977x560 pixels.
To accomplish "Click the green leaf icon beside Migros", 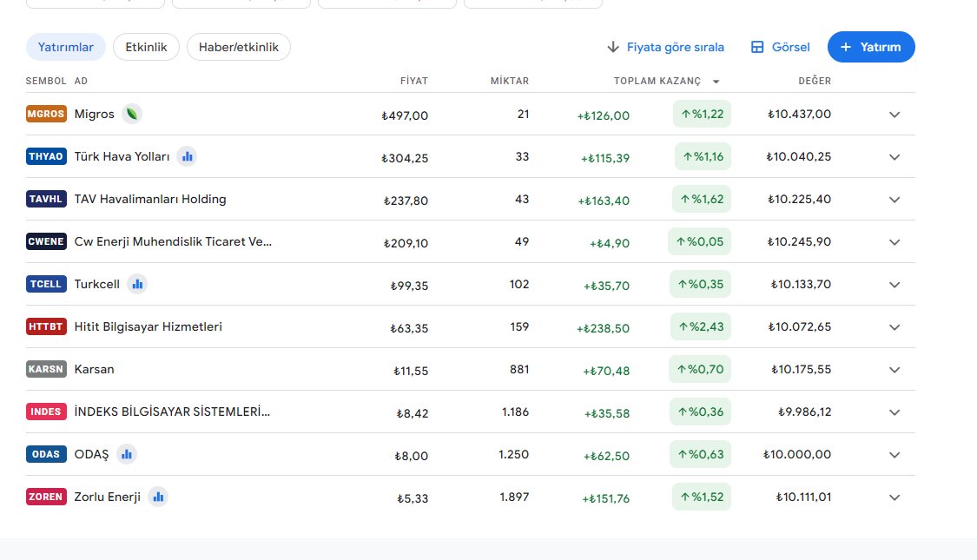I will coord(131,114).
